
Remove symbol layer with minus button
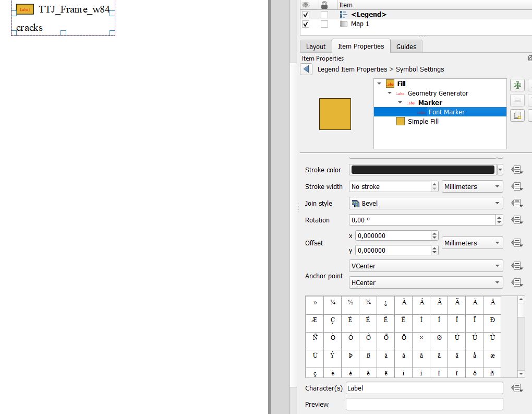pyautogui.click(x=517, y=100)
